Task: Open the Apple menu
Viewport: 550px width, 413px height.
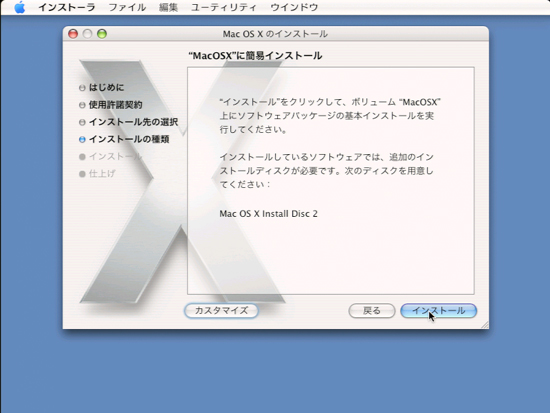Action: click(20, 7)
